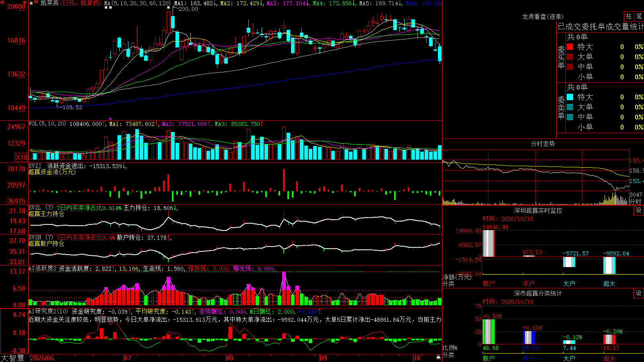Click the AI研究度2(10) indicator label
644x362 pixels.
point(48,311)
